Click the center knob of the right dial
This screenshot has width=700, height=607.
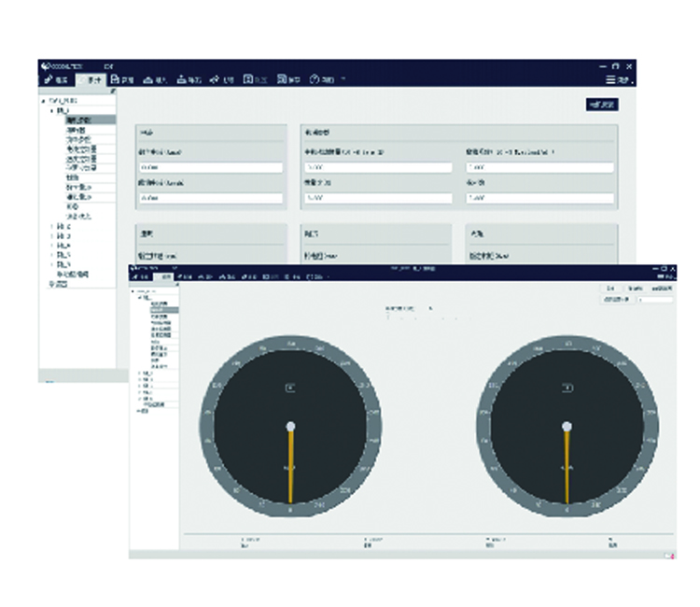pyautogui.click(x=566, y=426)
